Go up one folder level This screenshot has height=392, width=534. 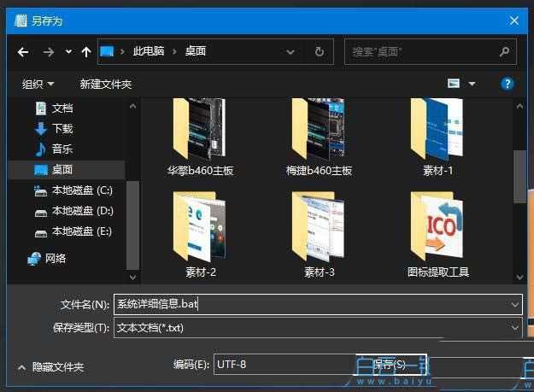pos(86,52)
